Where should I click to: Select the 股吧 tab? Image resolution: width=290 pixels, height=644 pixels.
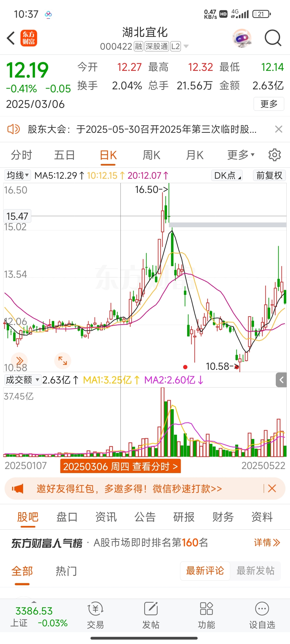coord(28,517)
